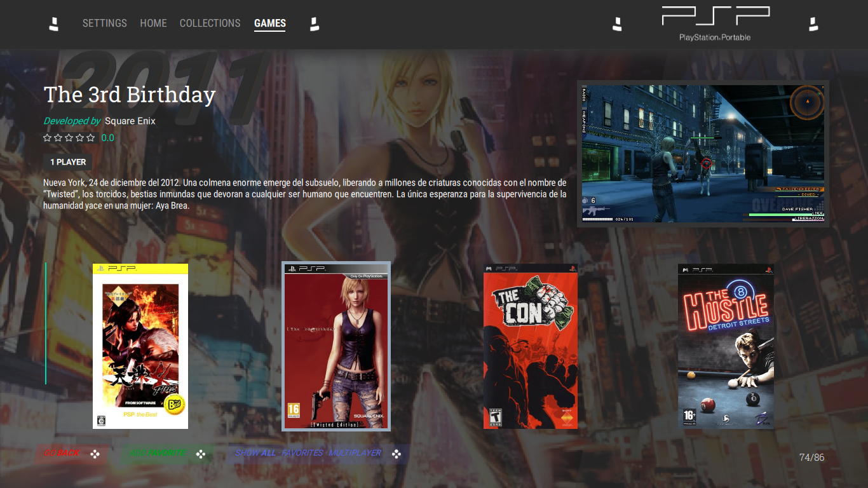The height and width of the screenshot is (488, 868).
Task: Click the d-pad icon beside the SHOW ALL filter
Action: [x=397, y=454]
